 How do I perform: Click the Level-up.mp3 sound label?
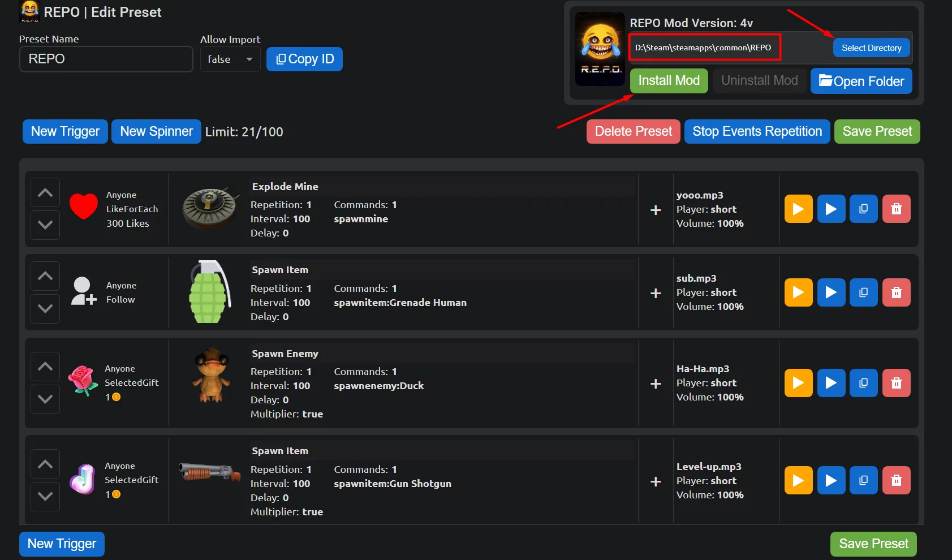coord(709,467)
